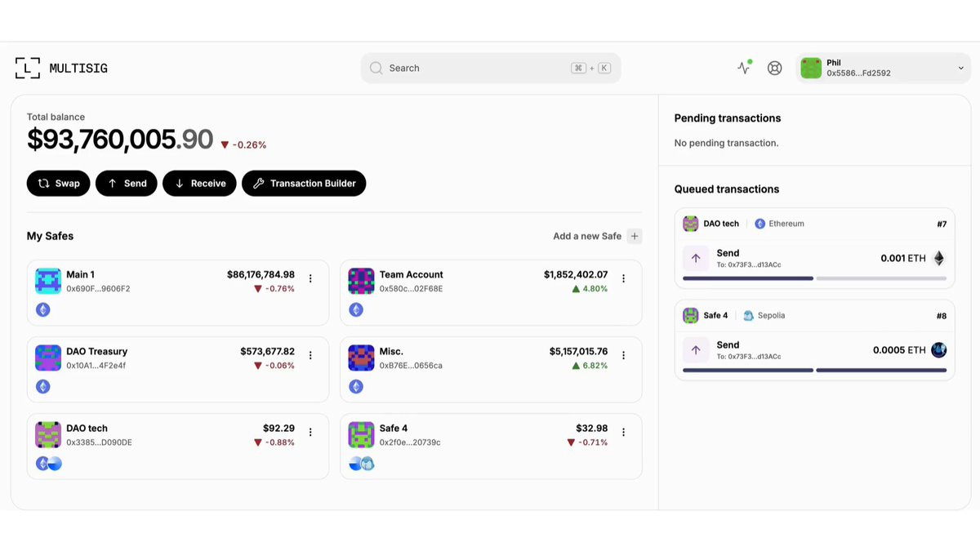Click the DAO Treasury pixel avatar
Viewport: 980px width, 551px height.
48,358
